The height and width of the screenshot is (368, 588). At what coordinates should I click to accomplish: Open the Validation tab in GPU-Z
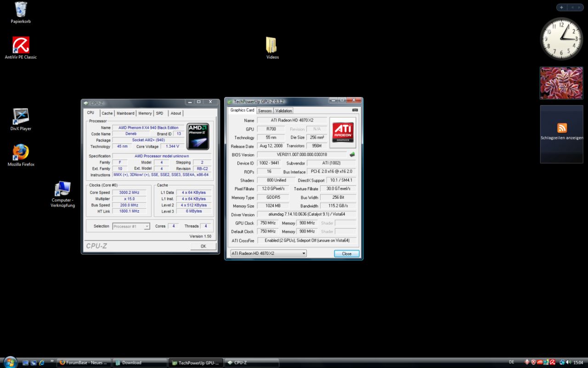[x=283, y=111]
